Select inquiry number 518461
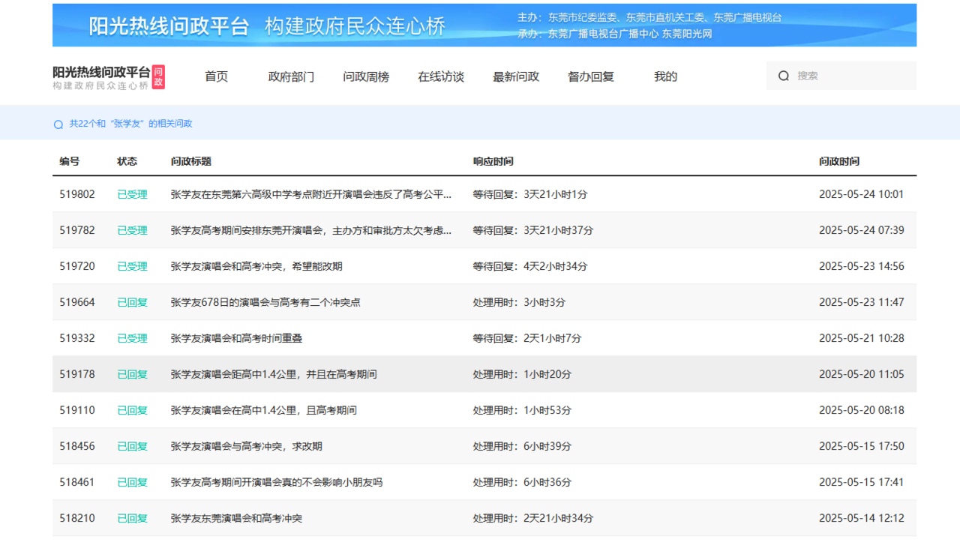960x560 pixels. point(77,482)
